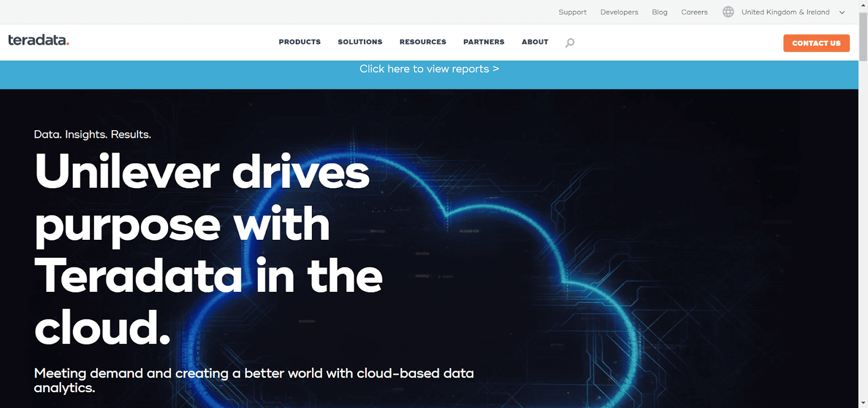The width and height of the screenshot is (868, 408).
Task: Open the Resources menu
Action: pos(423,42)
